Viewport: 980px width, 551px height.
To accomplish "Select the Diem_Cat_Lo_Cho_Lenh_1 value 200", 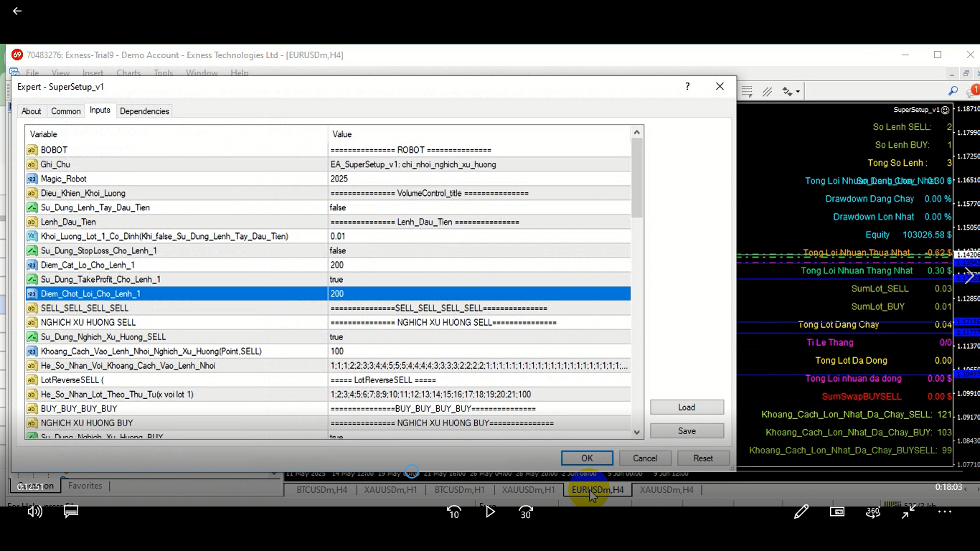I will pyautogui.click(x=479, y=265).
